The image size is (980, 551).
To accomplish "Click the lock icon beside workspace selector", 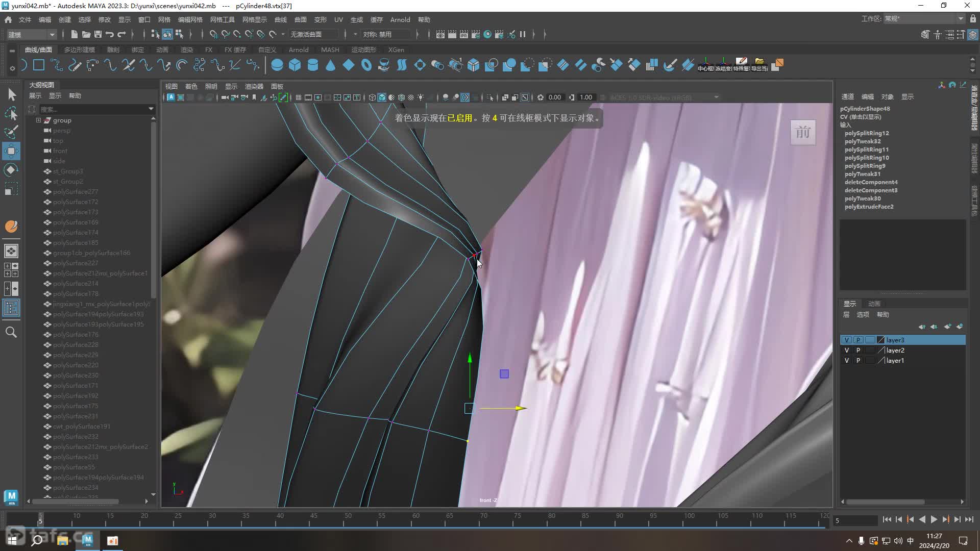I will [973, 19].
